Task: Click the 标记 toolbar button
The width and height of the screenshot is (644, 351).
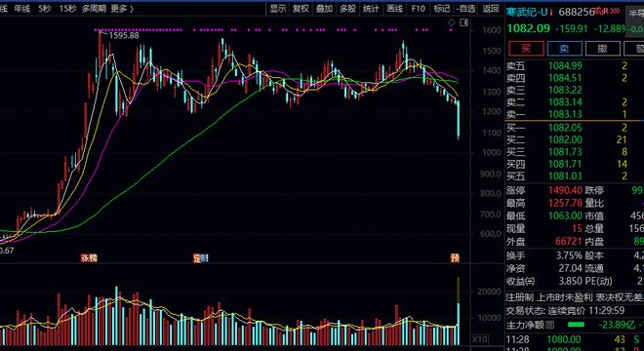Action: click(x=441, y=9)
